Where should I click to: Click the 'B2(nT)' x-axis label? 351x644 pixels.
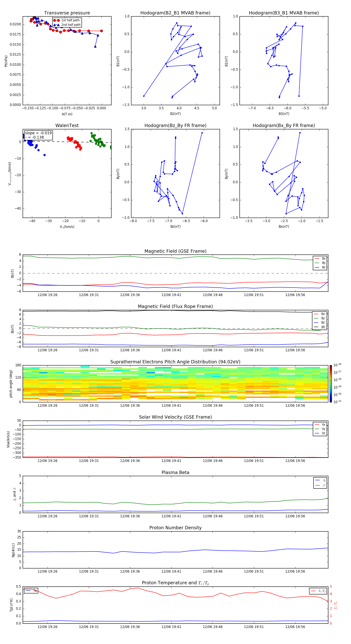175,114
